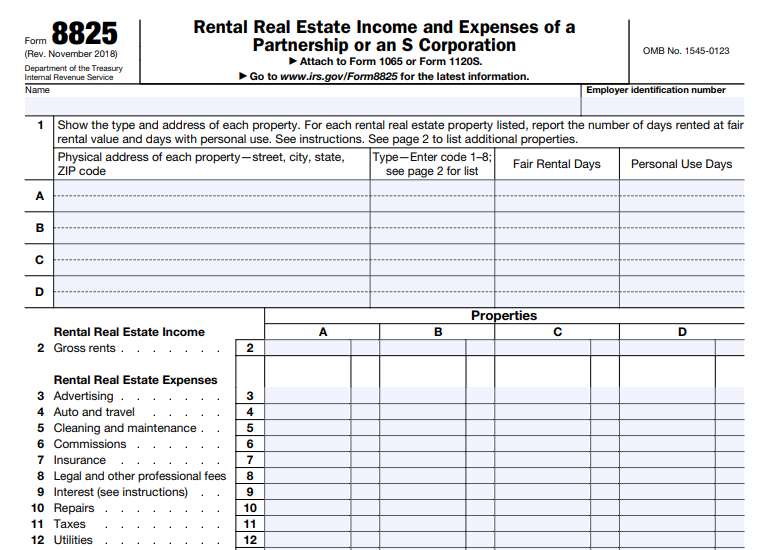Select Personal Use Days field for property A
768x550 pixels.
pos(681,196)
